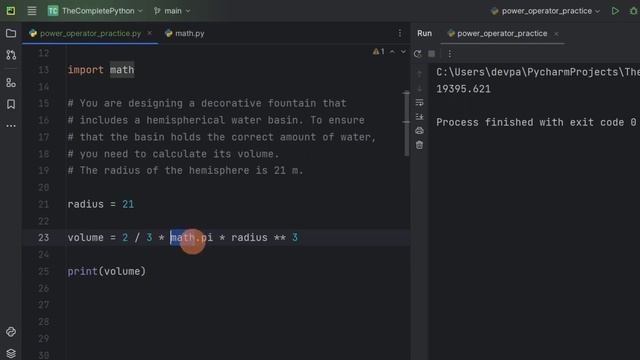Open the Pull Requests tool window
640x360 pixels.
[11, 55]
